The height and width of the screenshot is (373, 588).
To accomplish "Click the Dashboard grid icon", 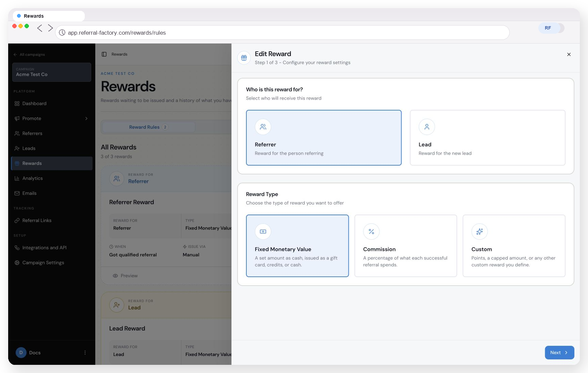I will pyautogui.click(x=17, y=103).
